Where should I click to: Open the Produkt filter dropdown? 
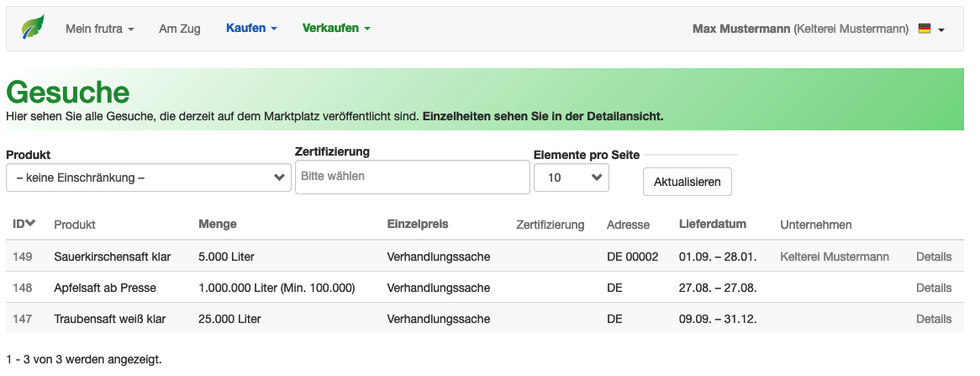coord(148,177)
